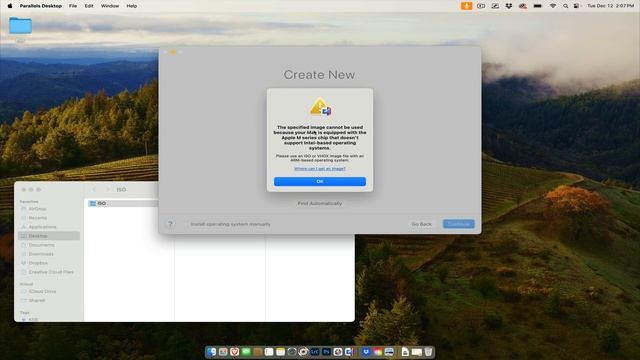The width and height of the screenshot is (640, 360).
Task: Open the Creative Cloud menu bar icon
Action: 522,6
